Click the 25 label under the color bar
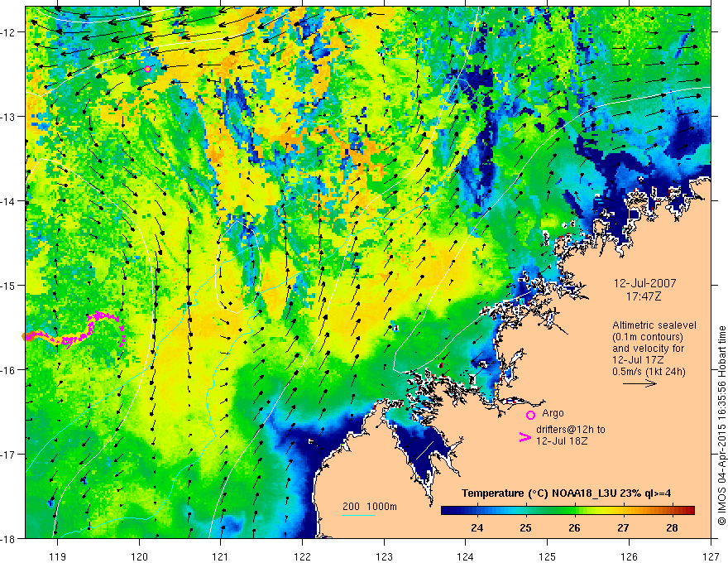Image resolution: width=728 pixels, height=563 pixels. 525,527
